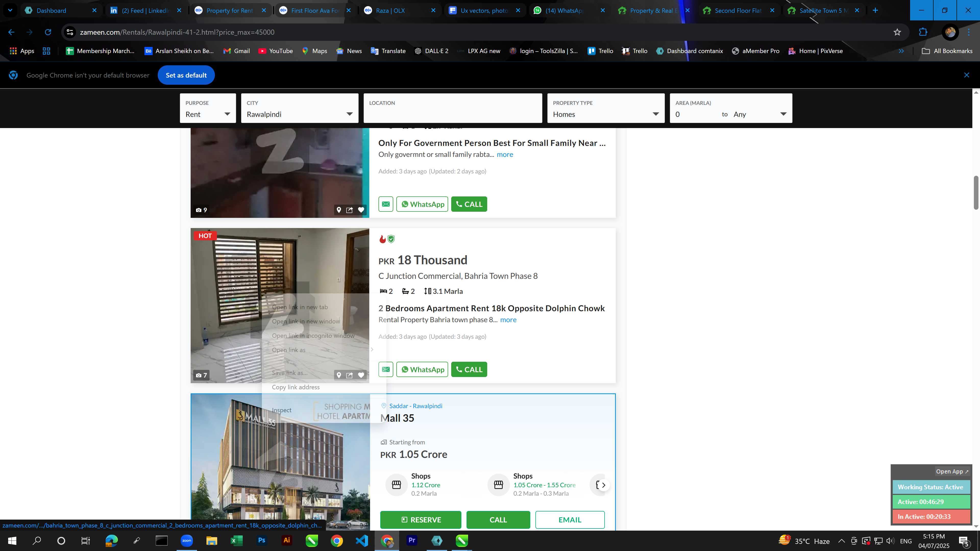
Task: Click Set as default button
Action: (x=186, y=75)
